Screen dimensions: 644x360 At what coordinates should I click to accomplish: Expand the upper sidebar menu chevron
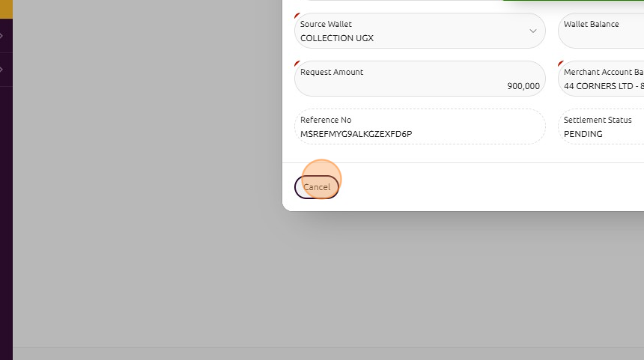pos(2,35)
